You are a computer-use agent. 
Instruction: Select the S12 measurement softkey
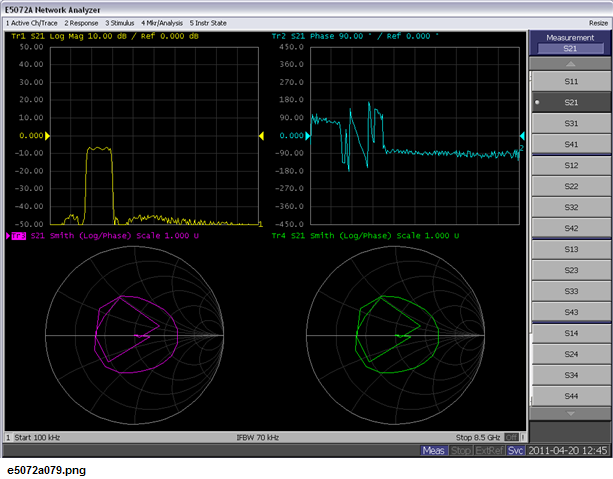point(571,165)
